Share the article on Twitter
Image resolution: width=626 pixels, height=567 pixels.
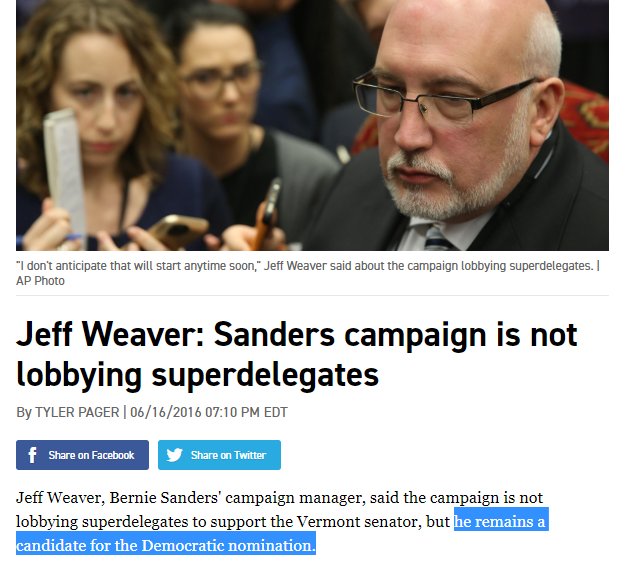point(219,455)
